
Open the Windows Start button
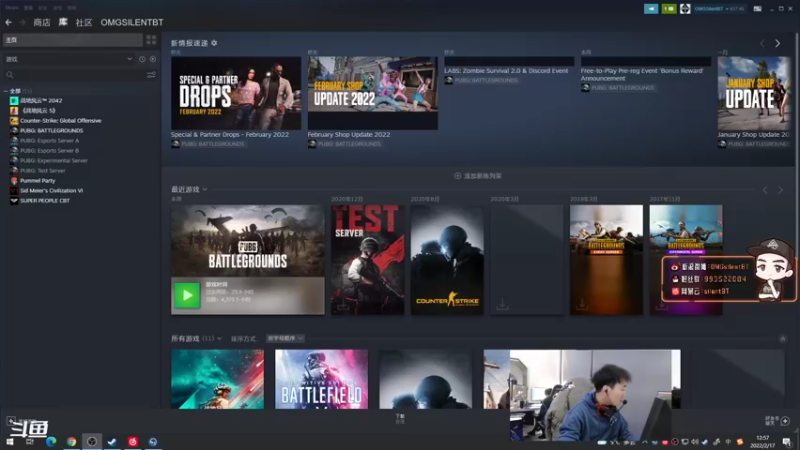(10, 442)
